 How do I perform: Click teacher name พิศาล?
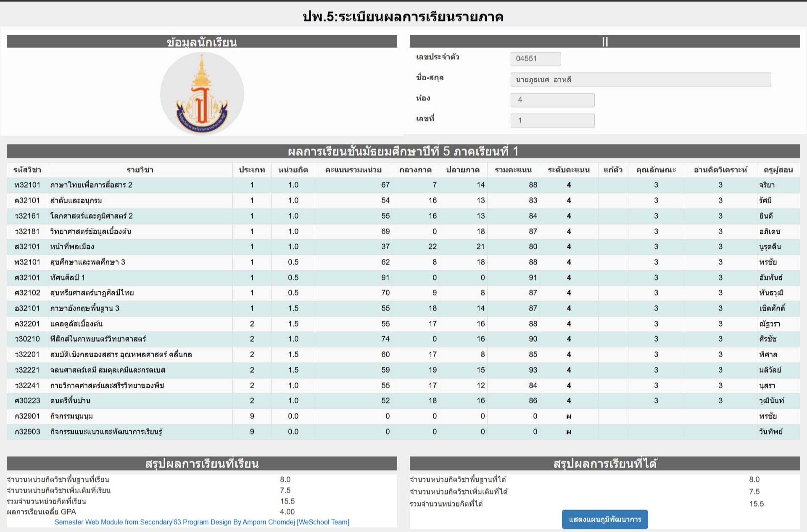(768, 355)
